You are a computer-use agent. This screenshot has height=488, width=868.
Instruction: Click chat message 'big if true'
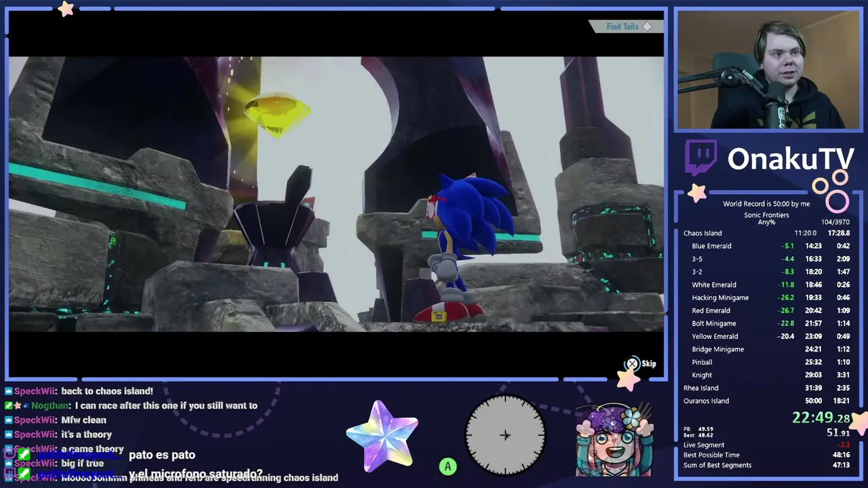tap(82, 464)
